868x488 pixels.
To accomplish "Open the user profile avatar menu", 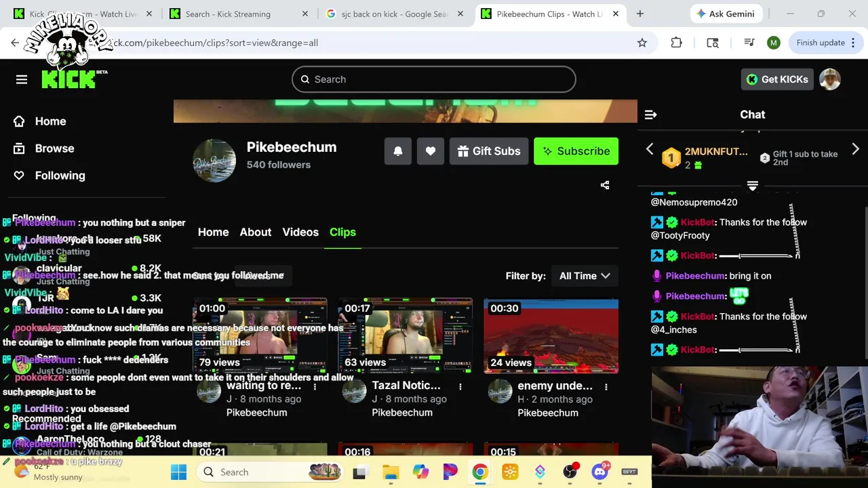I will coord(830,79).
